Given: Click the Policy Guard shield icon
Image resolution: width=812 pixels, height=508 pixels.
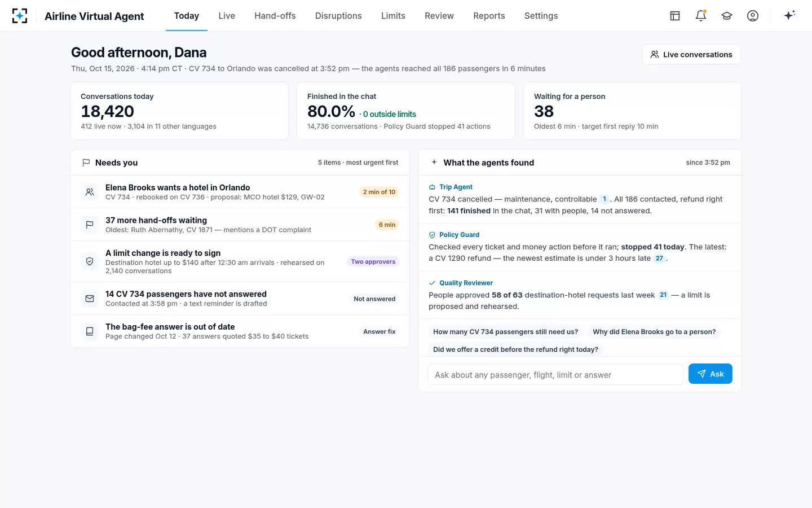Looking at the screenshot, I should [x=433, y=235].
